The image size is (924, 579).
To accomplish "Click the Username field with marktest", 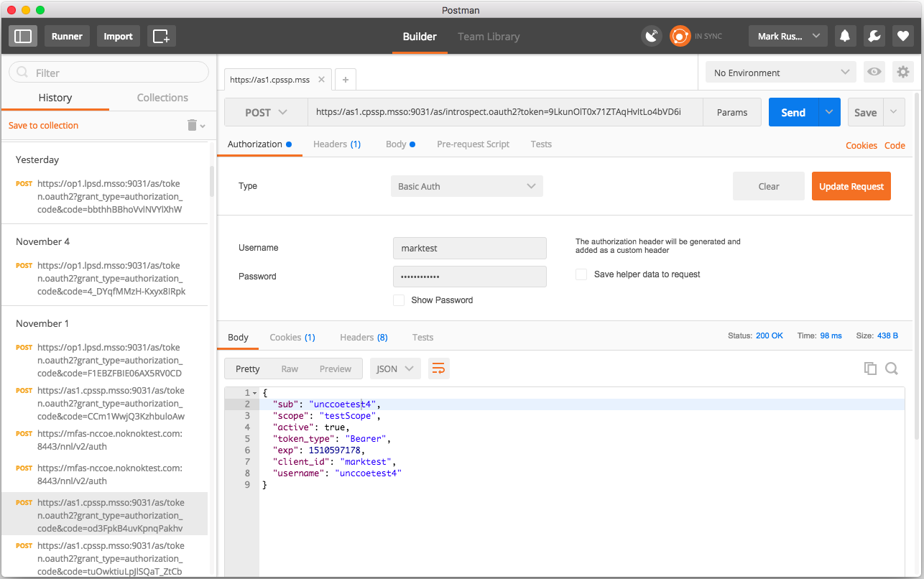I will (470, 248).
